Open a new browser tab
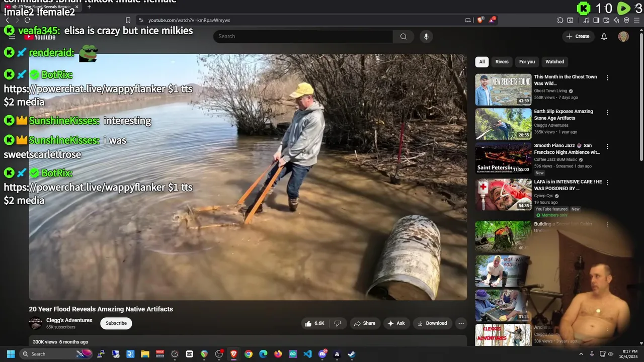 (89, 7)
